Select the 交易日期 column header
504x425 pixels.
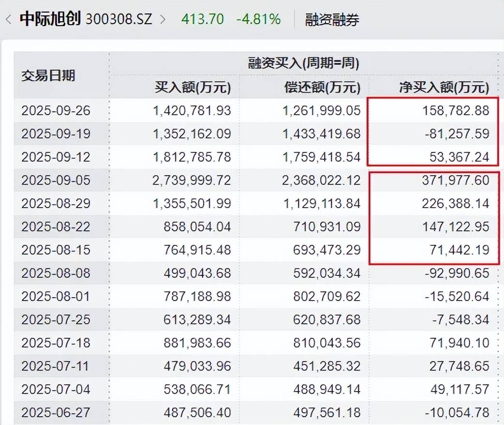[48, 76]
